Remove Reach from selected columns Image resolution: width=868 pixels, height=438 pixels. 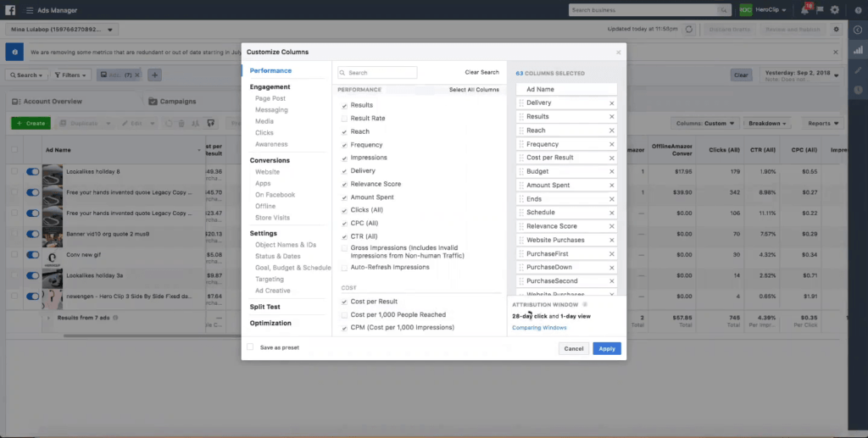[612, 130]
